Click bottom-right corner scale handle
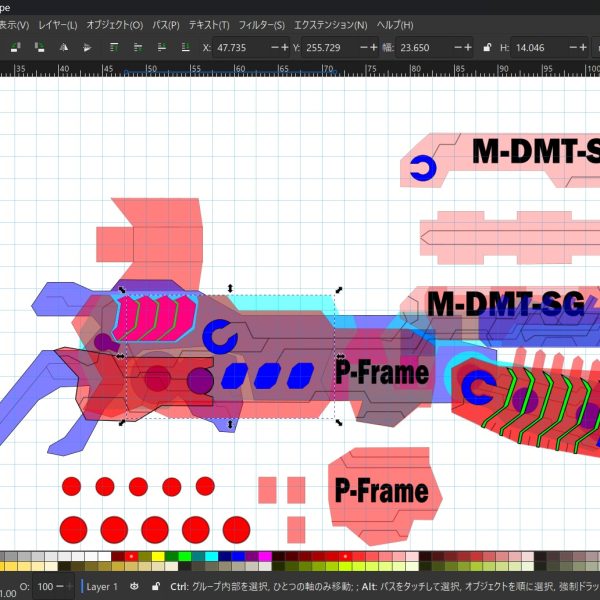This screenshot has height=600, width=600. [x=339, y=422]
